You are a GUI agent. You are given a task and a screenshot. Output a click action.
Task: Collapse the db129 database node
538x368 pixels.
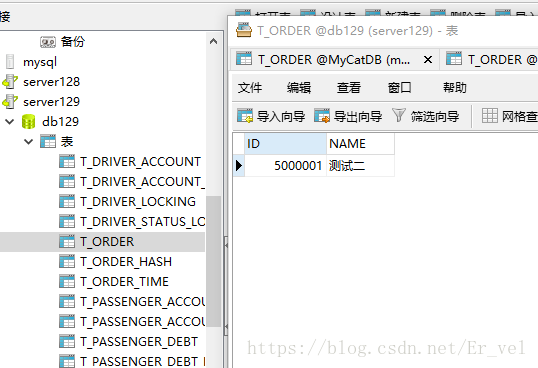click(10, 121)
